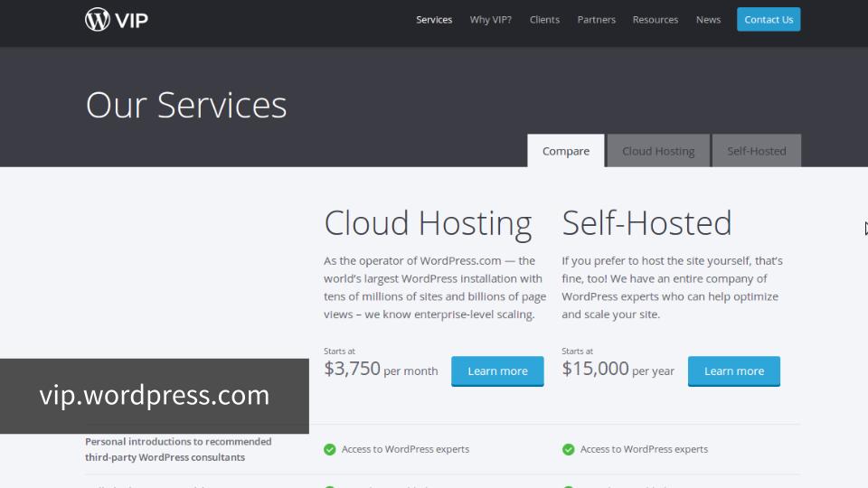Image resolution: width=868 pixels, height=488 pixels.
Task: Open the Partners nav link
Action: 596,19
